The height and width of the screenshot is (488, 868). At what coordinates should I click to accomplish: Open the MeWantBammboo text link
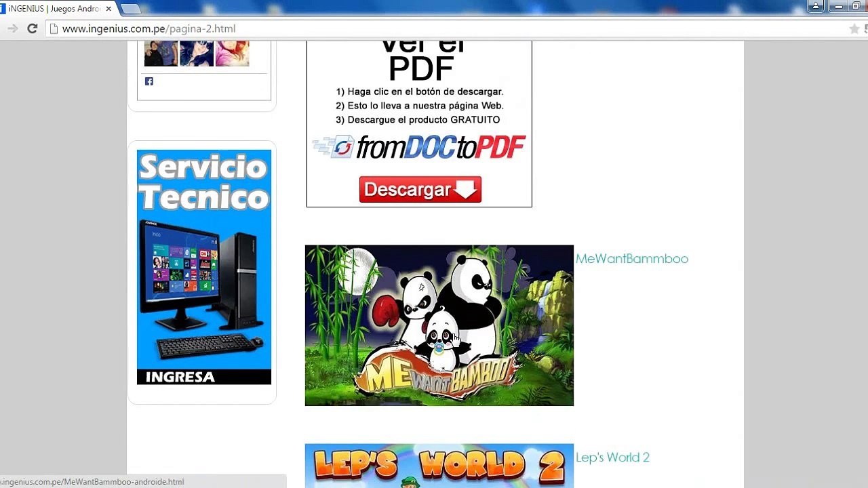pos(632,258)
